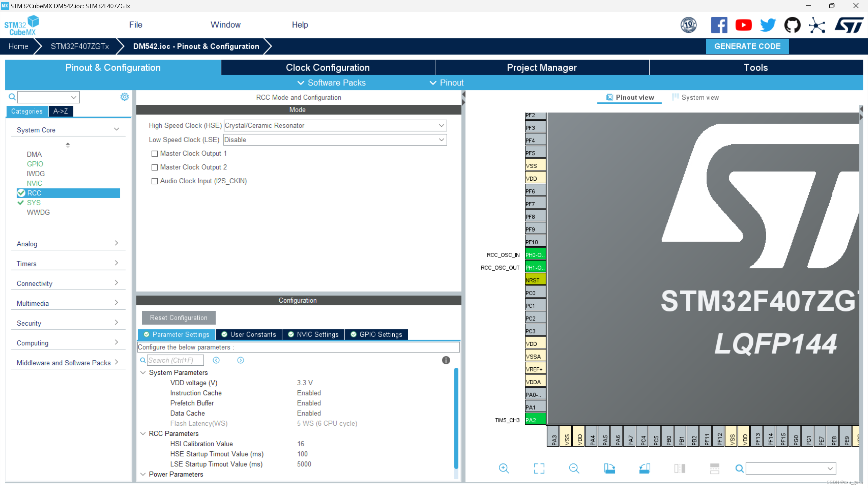Open the Help menu
This screenshot has height=488, width=868.
click(x=300, y=25)
